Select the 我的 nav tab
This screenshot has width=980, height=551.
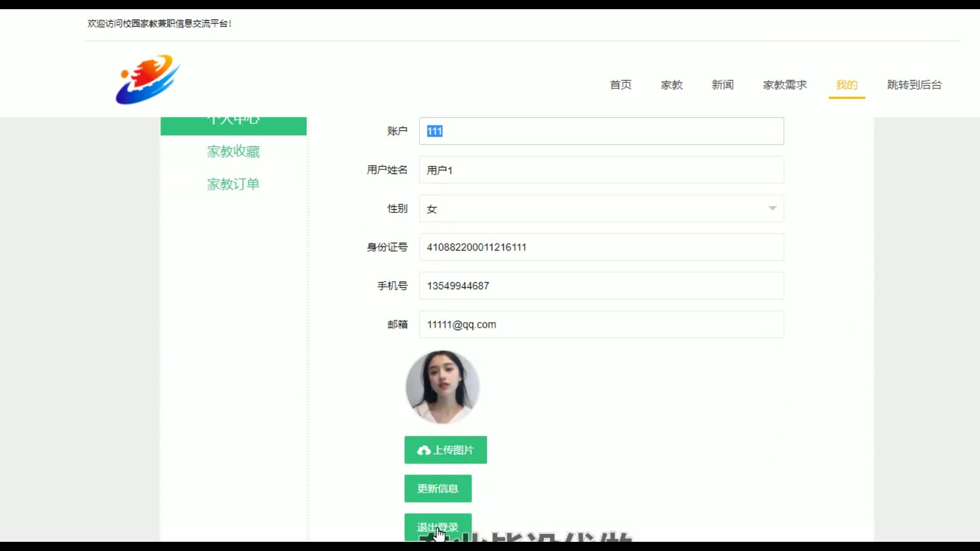(846, 85)
